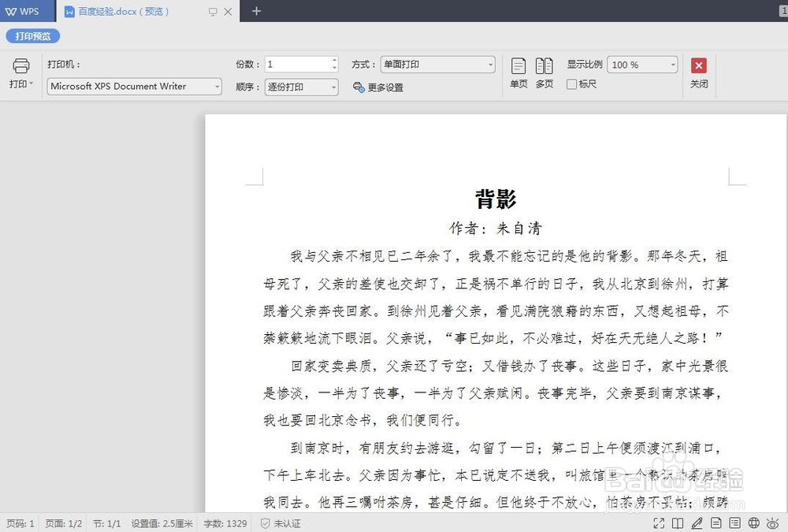Open the 打印 dropdown arrow
The image size is (788, 532).
(x=32, y=84)
